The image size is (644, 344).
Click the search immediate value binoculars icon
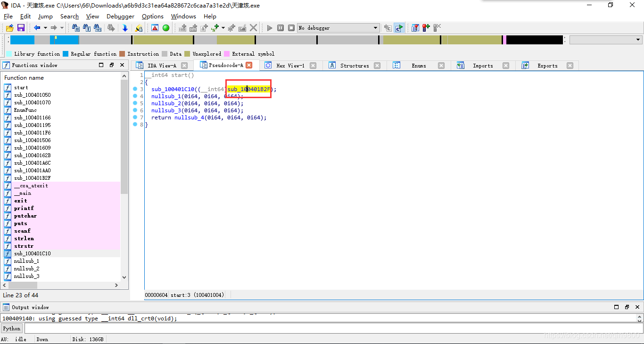pyautogui.click(x=75, y=28)
